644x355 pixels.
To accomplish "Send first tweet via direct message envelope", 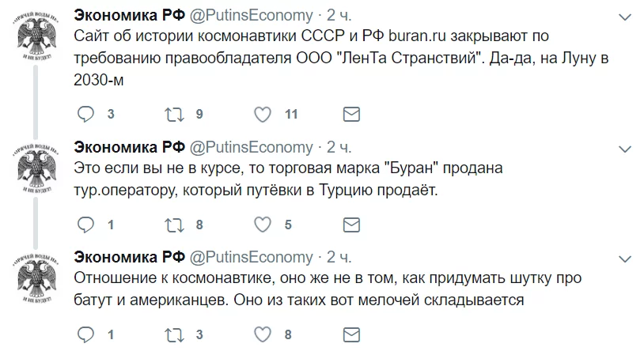I will tap(351, 115).
